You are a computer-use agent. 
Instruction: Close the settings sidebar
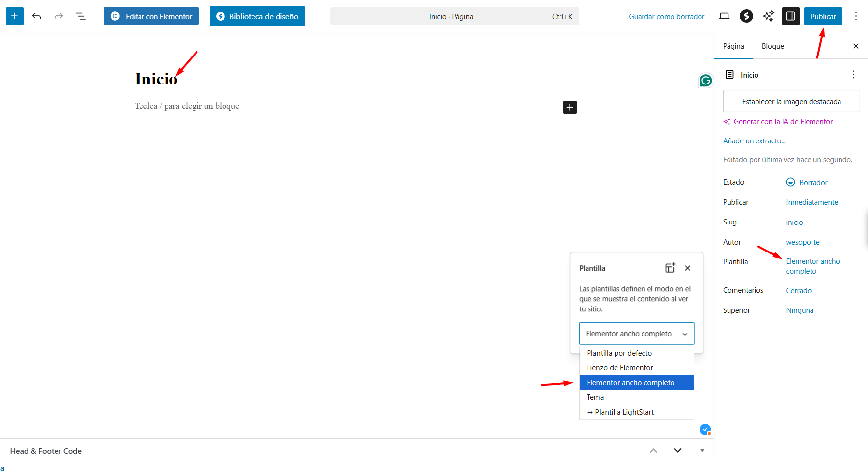point(856,46)
